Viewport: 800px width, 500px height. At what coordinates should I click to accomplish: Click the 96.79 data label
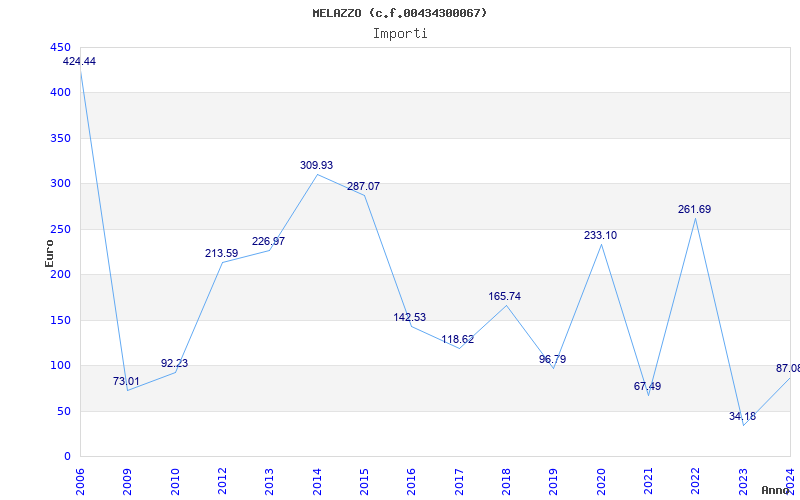pyautogui.click(x=553, y=359)
